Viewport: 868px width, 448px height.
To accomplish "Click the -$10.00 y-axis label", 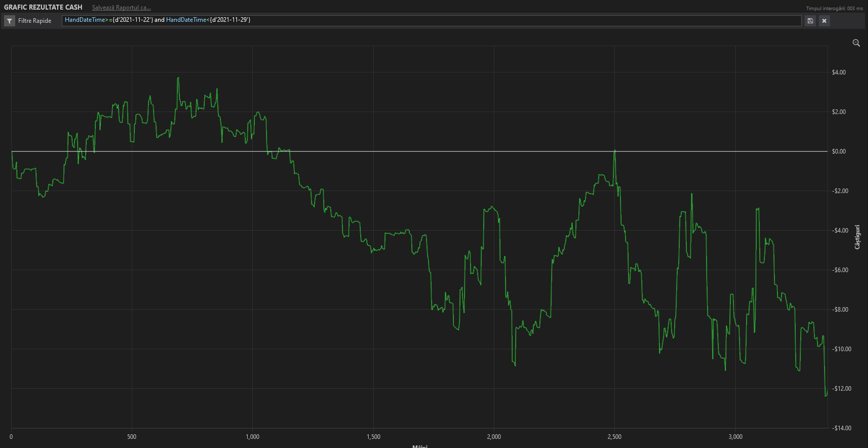I will [x=841, y=349].
